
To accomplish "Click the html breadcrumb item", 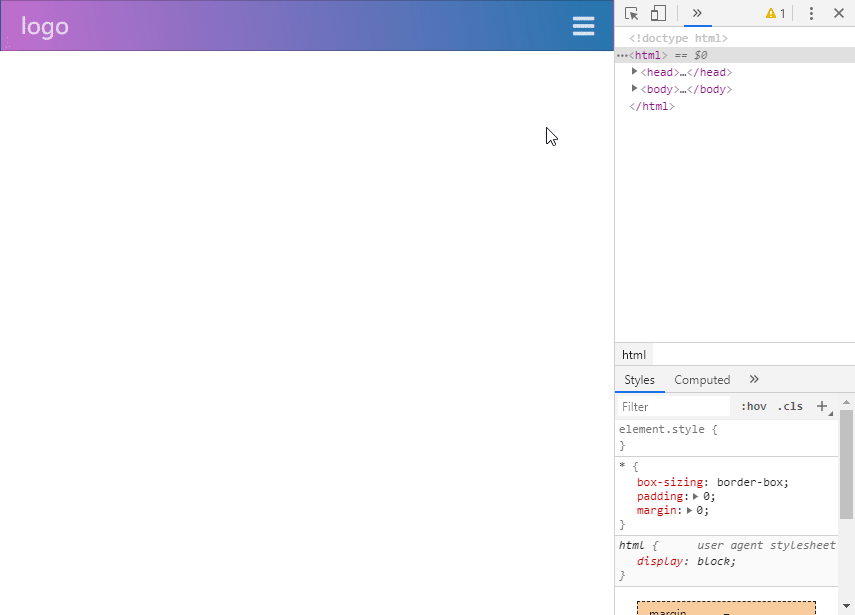I will pos(634,355).
